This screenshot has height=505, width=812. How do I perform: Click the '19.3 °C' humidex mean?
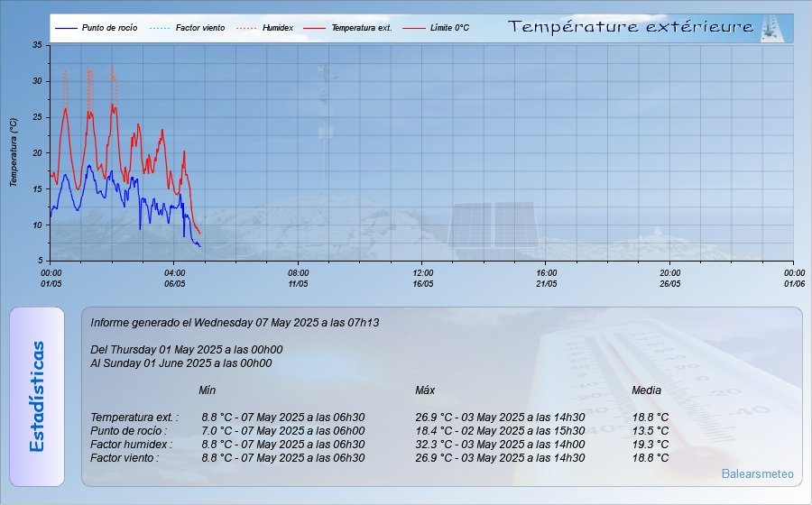651,444
